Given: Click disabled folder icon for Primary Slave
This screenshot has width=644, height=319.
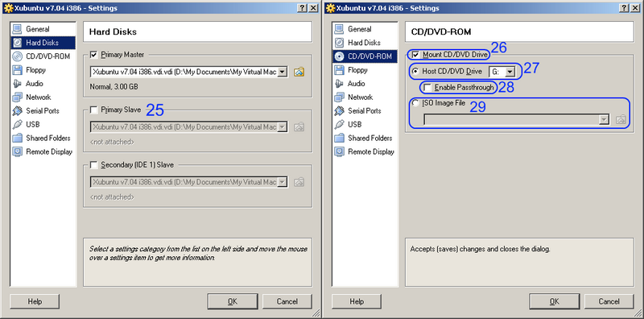Looking at the screenshot, I should [299, 127].
